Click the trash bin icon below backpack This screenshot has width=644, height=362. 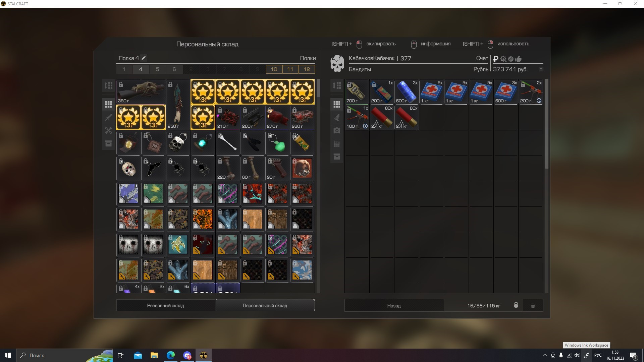[x=533, y=305]
